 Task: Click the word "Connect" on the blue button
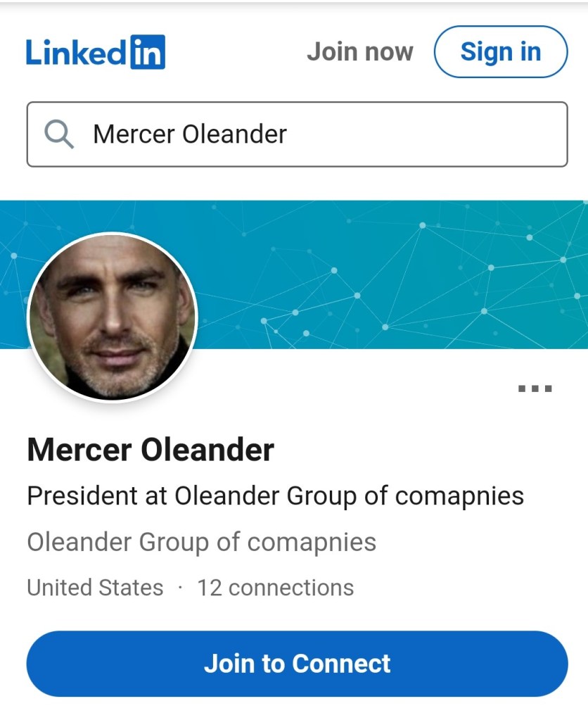(x=341, y=664)
